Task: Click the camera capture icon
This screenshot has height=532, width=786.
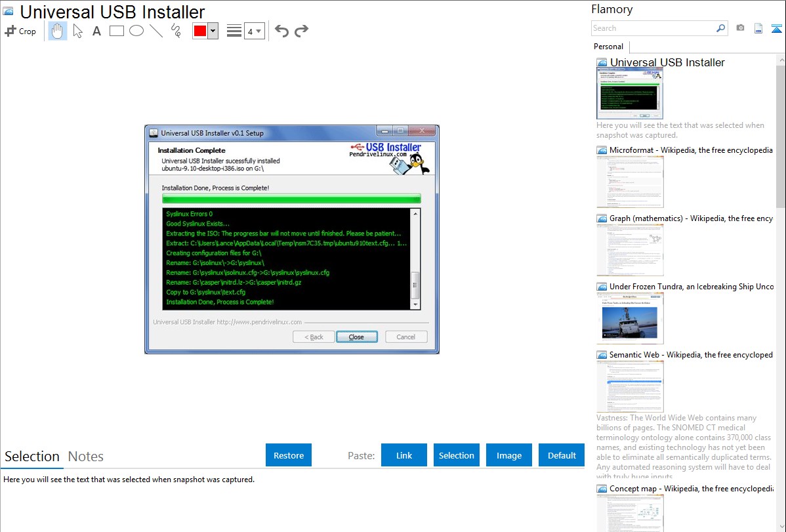Action: pos(740,28)
